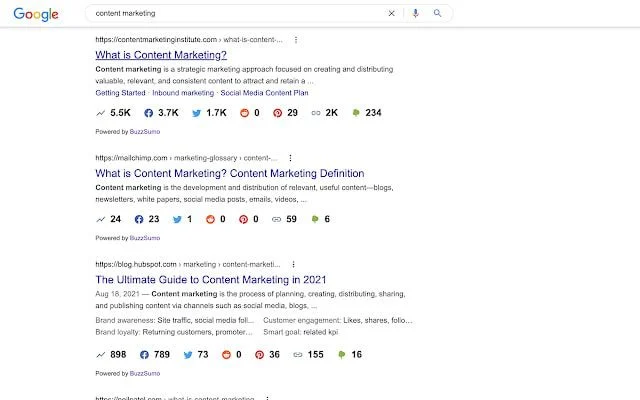Open options menu for contentmarketinginstitute.com result
The height and width of the screenshot is (400, 640).
tap(296, 40)
